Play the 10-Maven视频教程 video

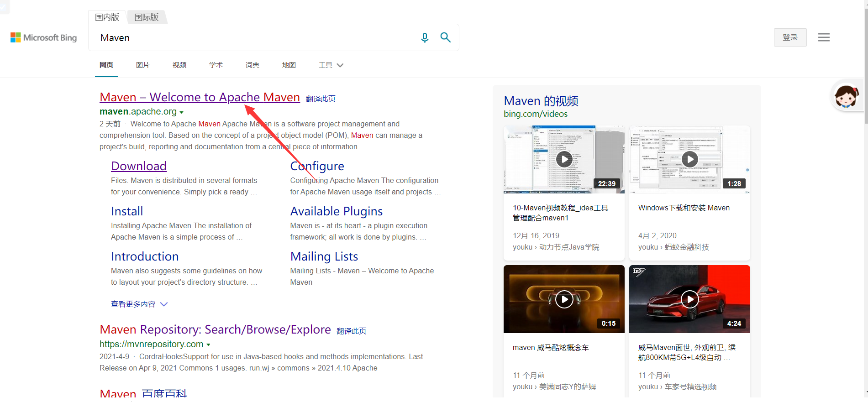pyautogui.click(x=564, y=159)
